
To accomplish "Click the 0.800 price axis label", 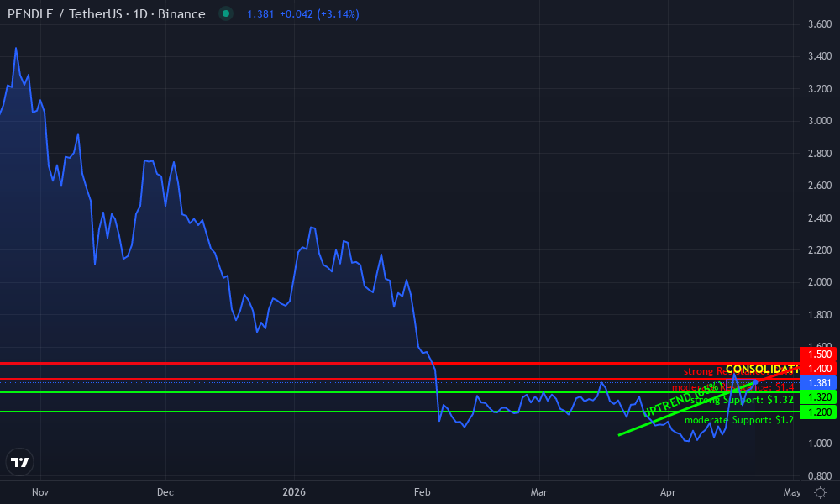I will pyautogui.click(x=820, y=476).
